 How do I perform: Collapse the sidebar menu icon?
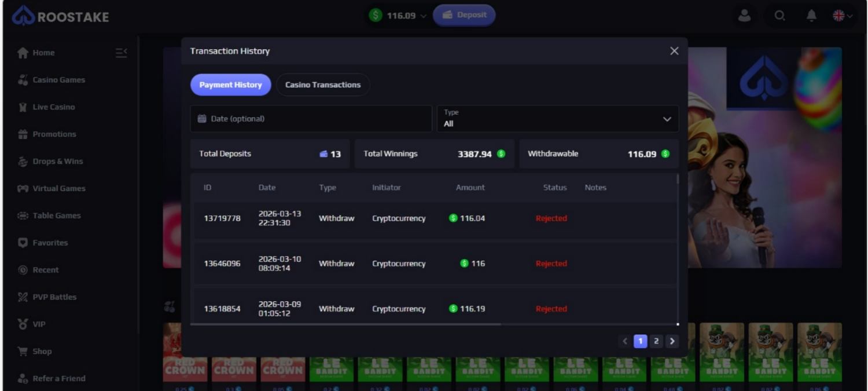121,53
